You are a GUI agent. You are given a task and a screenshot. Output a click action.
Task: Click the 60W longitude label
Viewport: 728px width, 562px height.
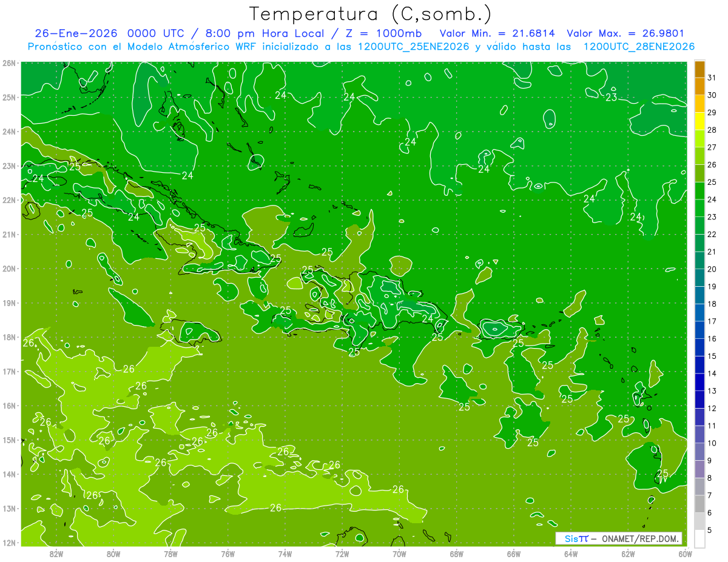[686, 554]
